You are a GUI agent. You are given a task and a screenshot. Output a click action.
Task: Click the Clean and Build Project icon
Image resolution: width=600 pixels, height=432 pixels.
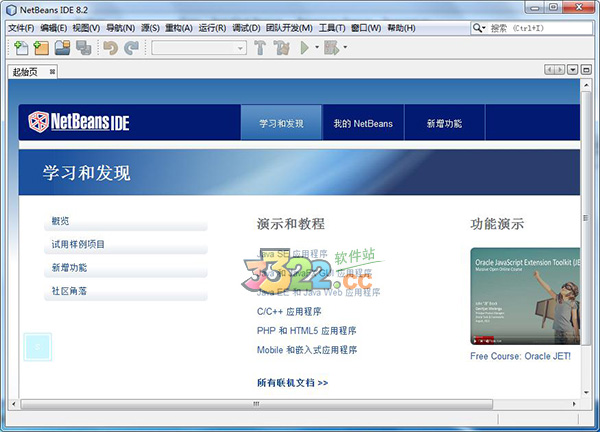click(282, 48)
